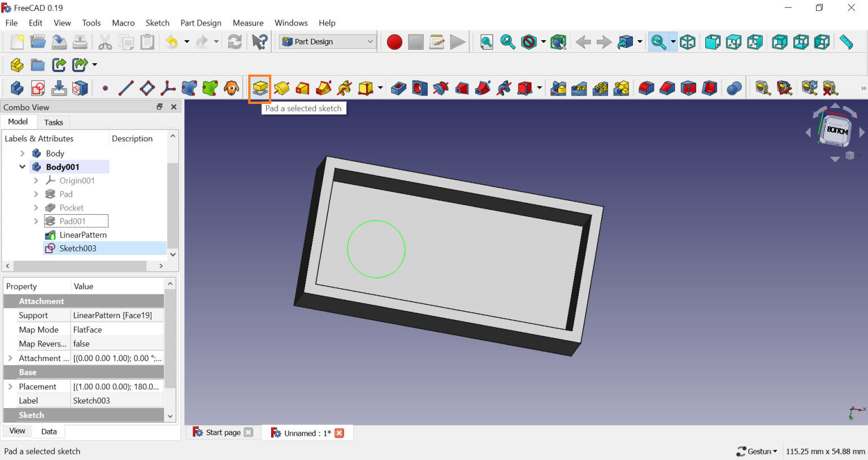
Task: Click the Refresh recompute icon
Action: (x=235, y=42)
